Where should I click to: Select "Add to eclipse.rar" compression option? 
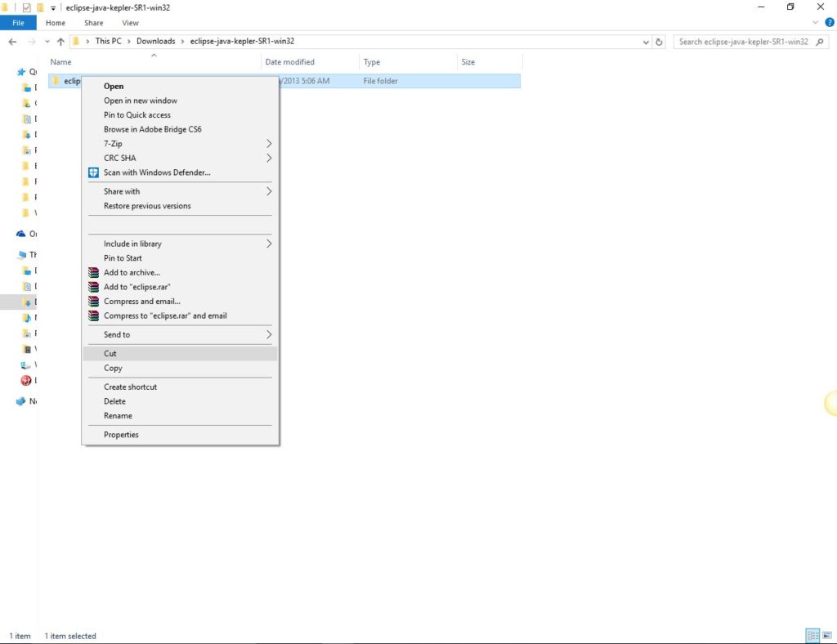(x=138, y=287)
